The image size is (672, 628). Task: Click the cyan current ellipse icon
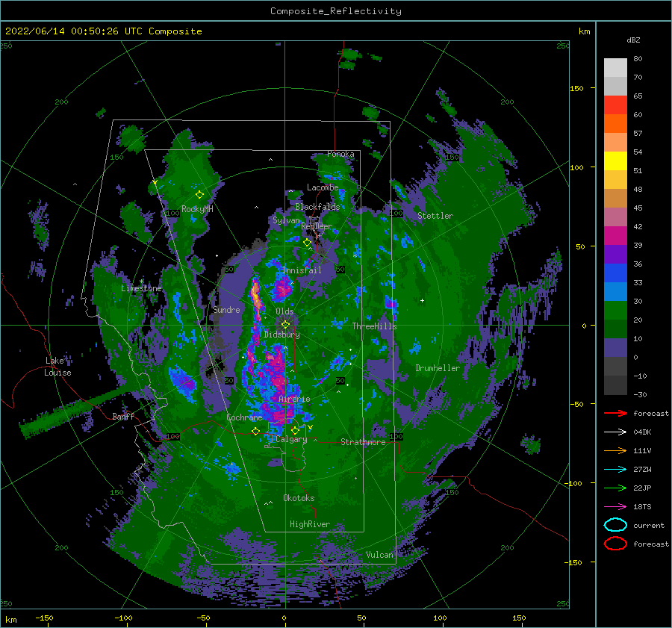(x=615, y=525)
